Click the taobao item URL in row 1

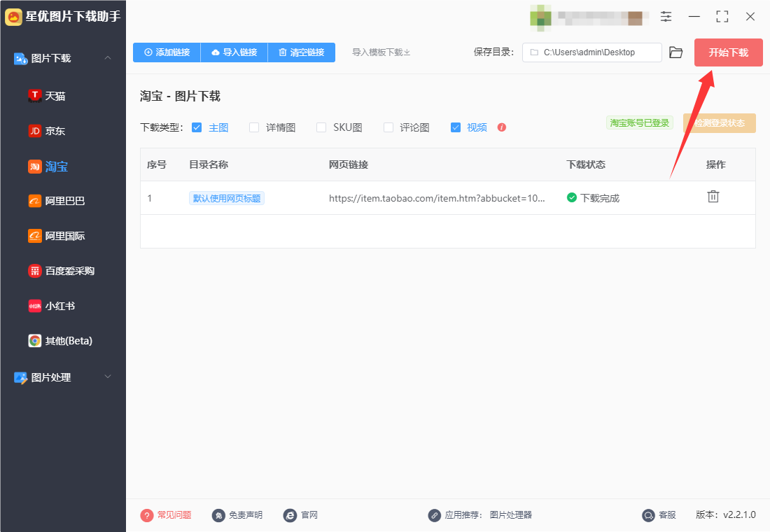pos(437,198)
